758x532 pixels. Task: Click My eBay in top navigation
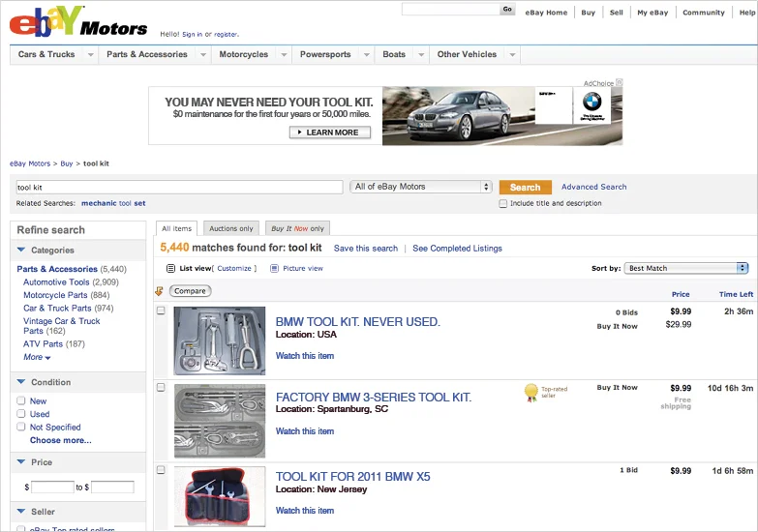click(652, 13)
